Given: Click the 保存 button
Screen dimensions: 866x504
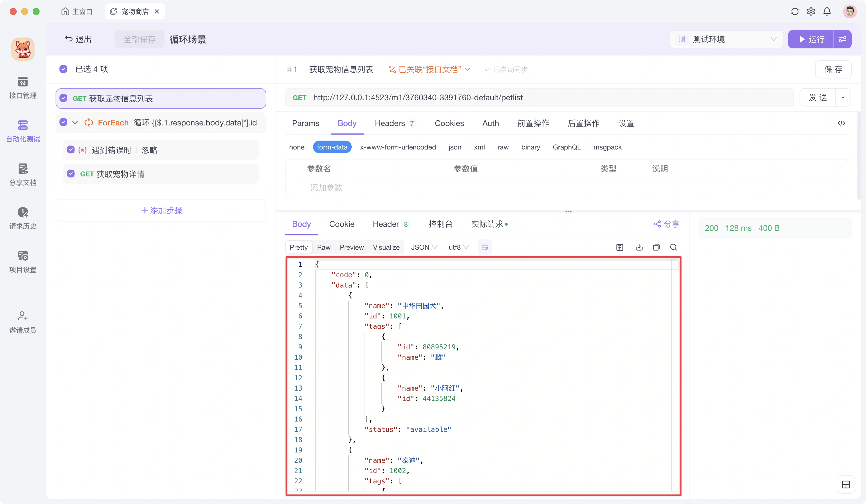Looking at the screenshot, I should [833, 69].
